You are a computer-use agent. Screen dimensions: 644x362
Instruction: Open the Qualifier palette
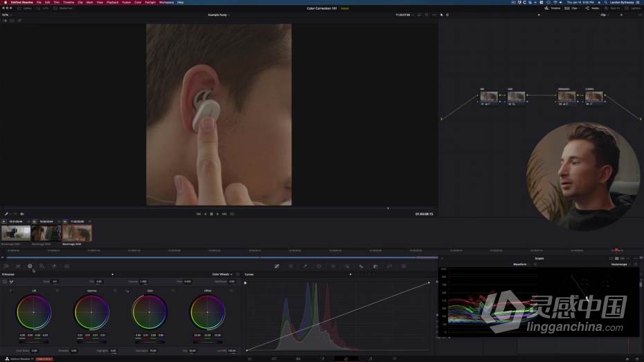click(305, 266)
